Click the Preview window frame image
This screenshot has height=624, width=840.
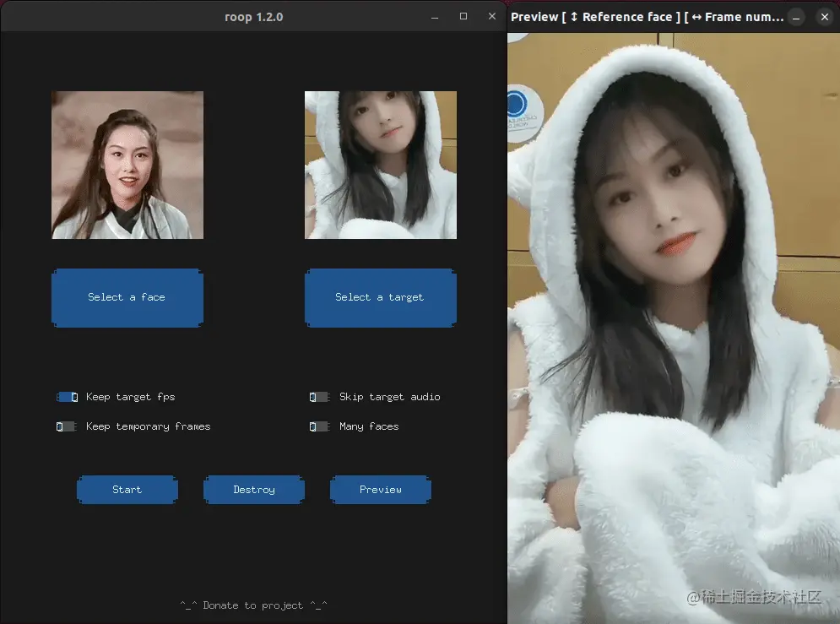(x=674, y=328)
